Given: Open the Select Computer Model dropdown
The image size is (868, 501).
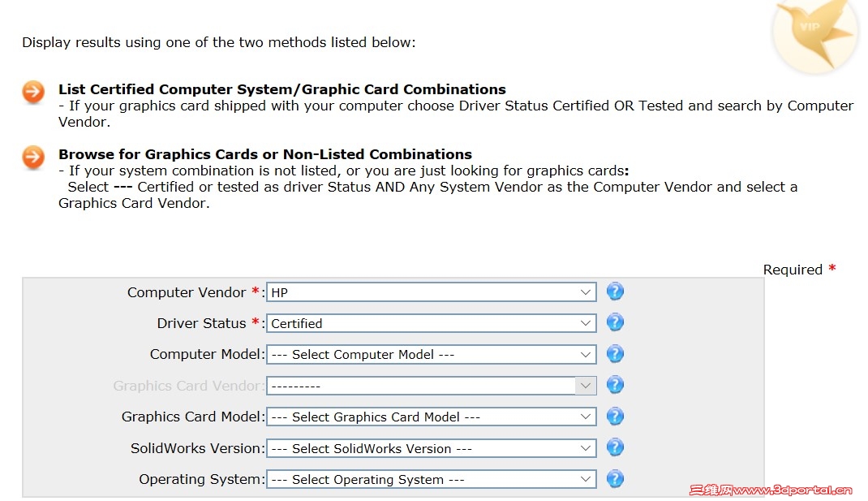Looking at the screenshot, I should pos(432,355).
